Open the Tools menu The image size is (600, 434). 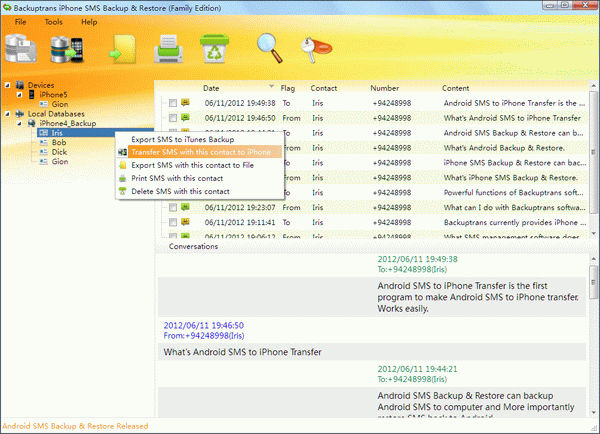coord(54,22)
